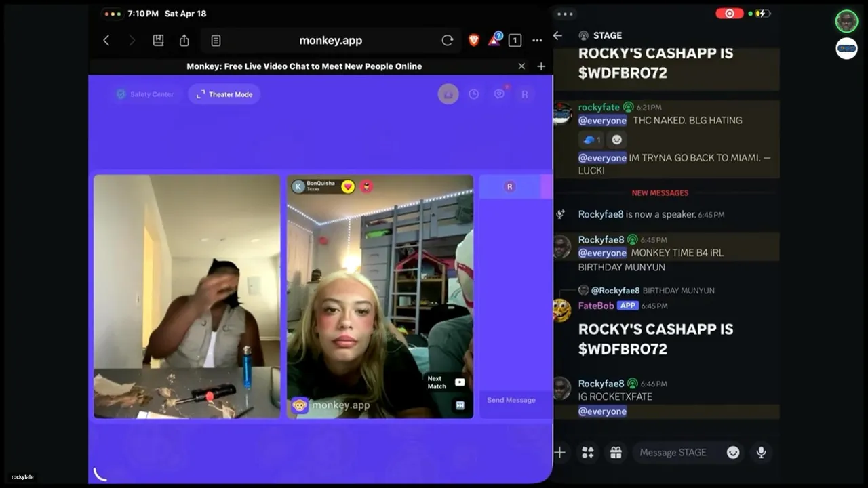Click the 7:10 PM status bar clock
This screenshot has height=488, width=868.
[143, 14]
